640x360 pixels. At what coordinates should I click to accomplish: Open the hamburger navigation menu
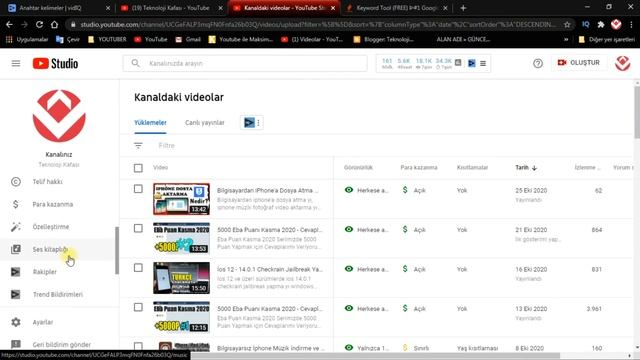(x=16, y=63)
